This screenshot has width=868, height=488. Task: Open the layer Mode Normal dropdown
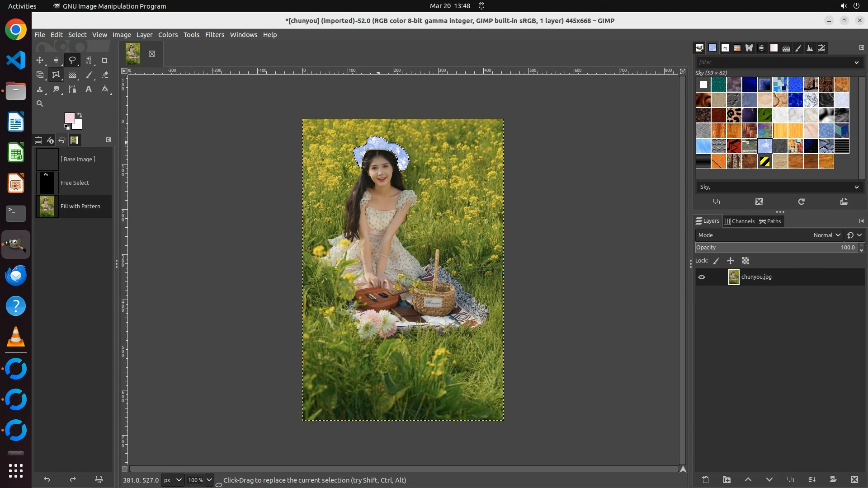click(826, 235)
